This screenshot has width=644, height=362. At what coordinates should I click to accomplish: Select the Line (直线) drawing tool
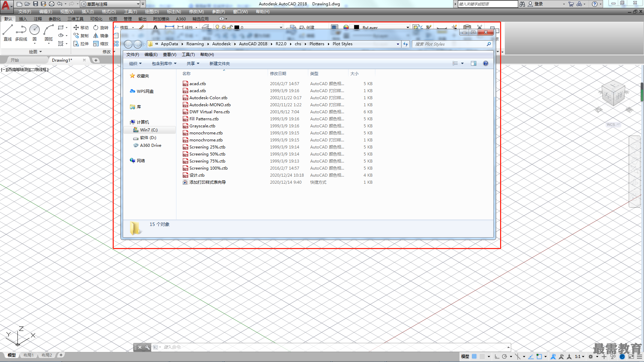(x=8, y=33)
